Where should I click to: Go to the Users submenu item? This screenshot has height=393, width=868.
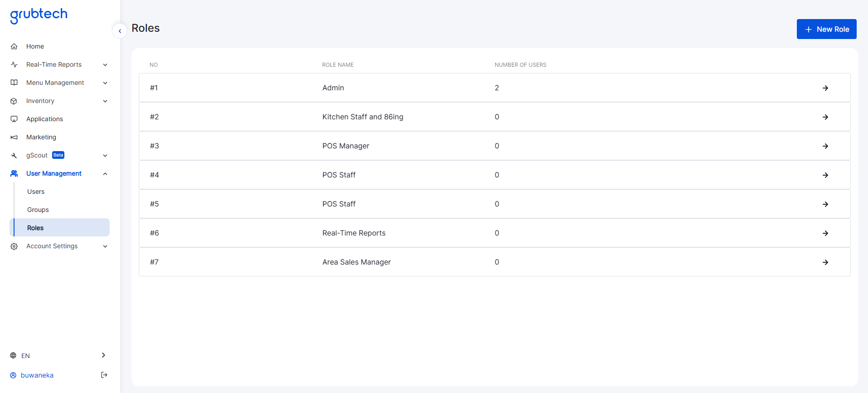point(36,192)
